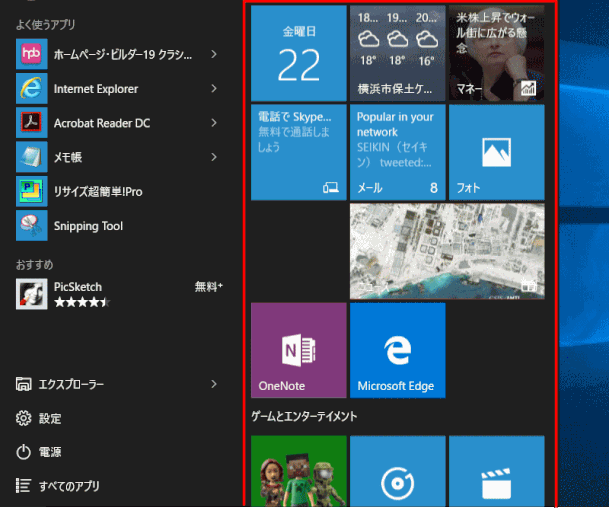
Task: Click the エクスプローラー folder icon
Action: point(24,384)
